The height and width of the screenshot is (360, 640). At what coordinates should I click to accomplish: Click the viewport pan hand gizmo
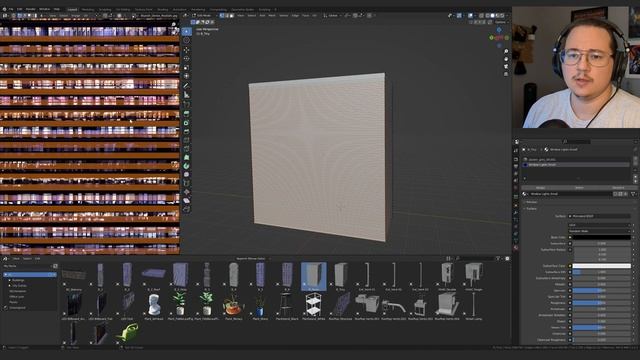[x=506, y=59]
